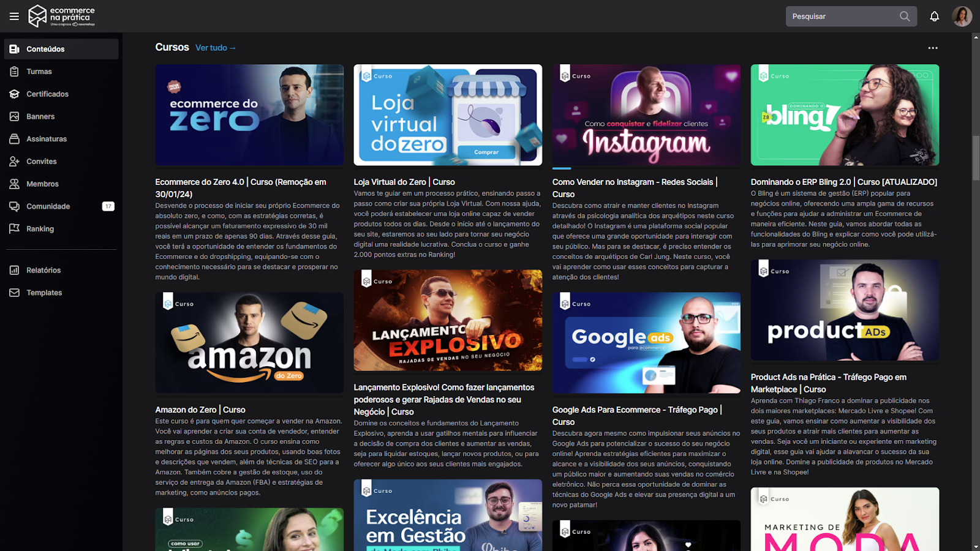The height and width of the screenshot is (551, 980).
Task: Open Dominando o ERP Bling 2.0 title
Action: pos(844,182)
